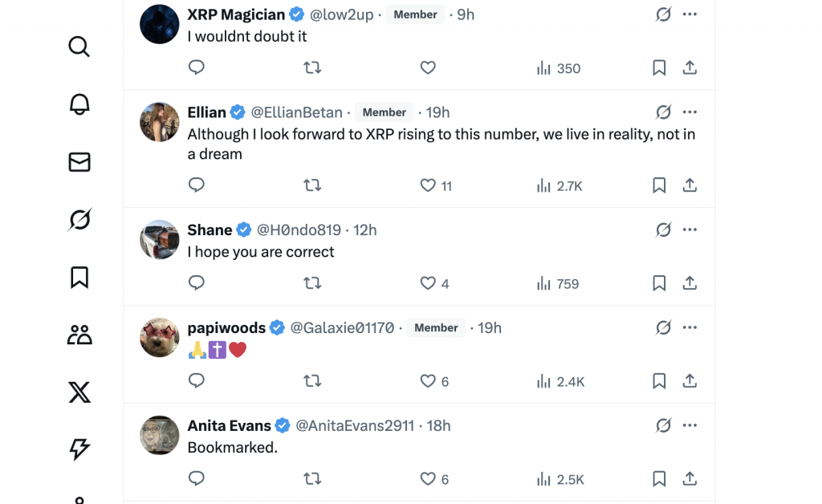
Task: Open Messages envelope in sidebar
Action: [79, 162]
